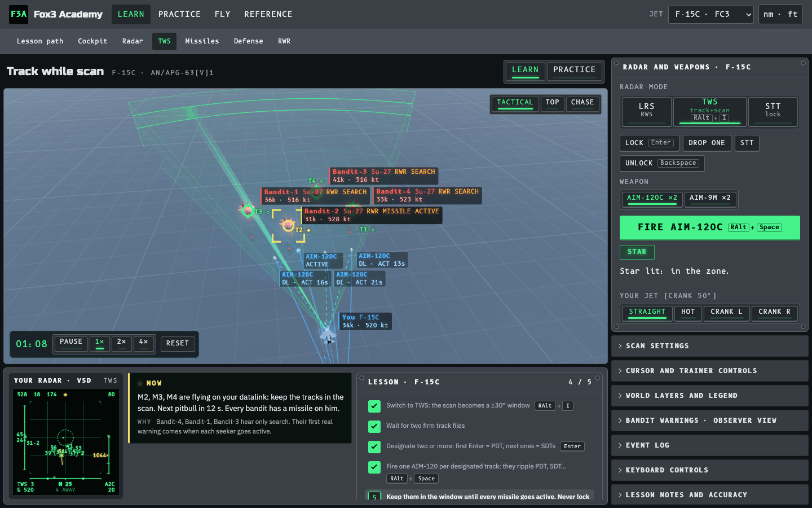Expand World Layers and Legend section
Screen dimensions: 812x508
coord(710,396)
